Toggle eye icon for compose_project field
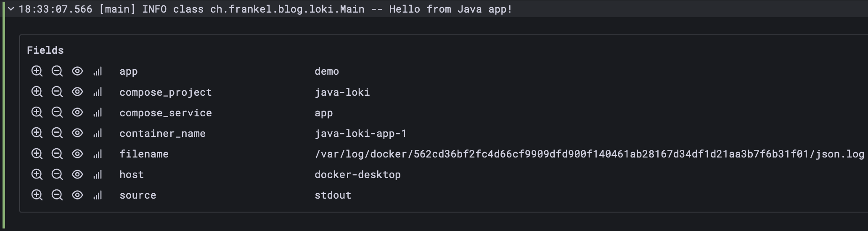Viewport: 868px width, 231px height. point(77,92)
